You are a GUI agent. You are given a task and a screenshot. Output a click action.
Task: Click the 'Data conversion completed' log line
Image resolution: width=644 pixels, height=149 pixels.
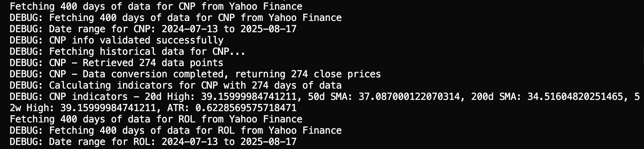pos(195,74)
